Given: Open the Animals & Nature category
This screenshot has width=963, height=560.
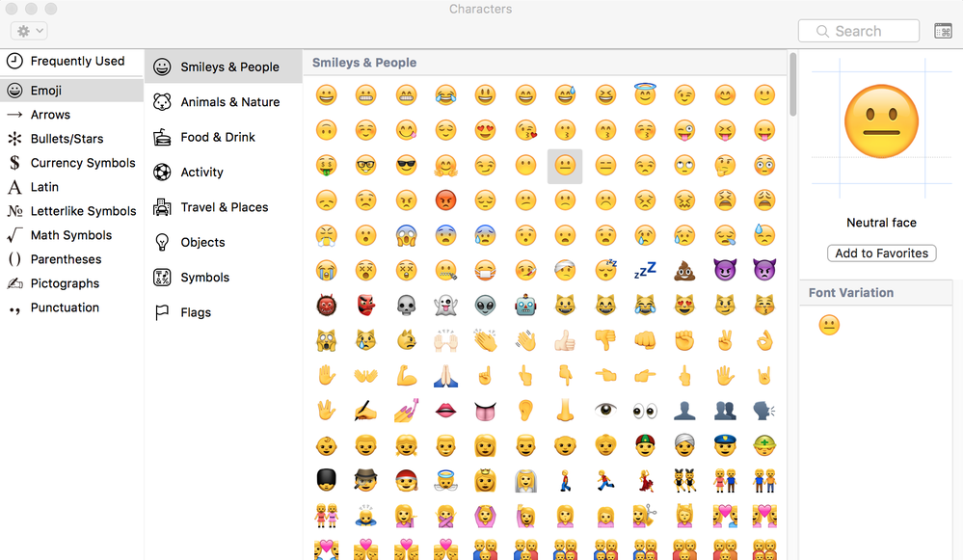Looking at the screenshot, I should pos(224,101).
